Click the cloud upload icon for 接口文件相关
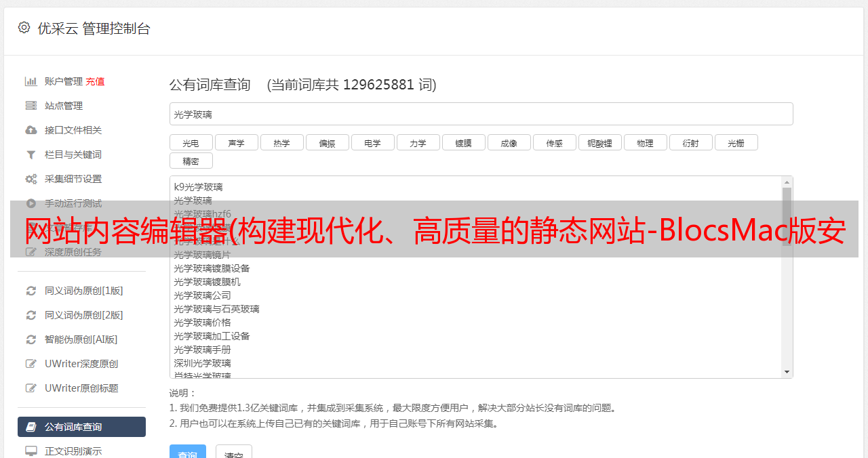Screen dimensions: 868x458 click(x=31, y=130)
